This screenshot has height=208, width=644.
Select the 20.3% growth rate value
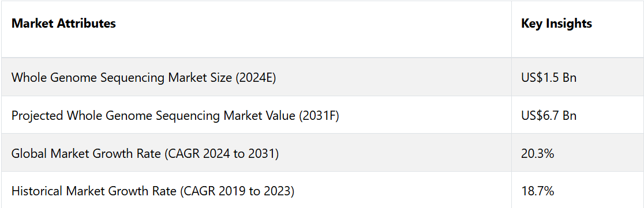(538, 153)
